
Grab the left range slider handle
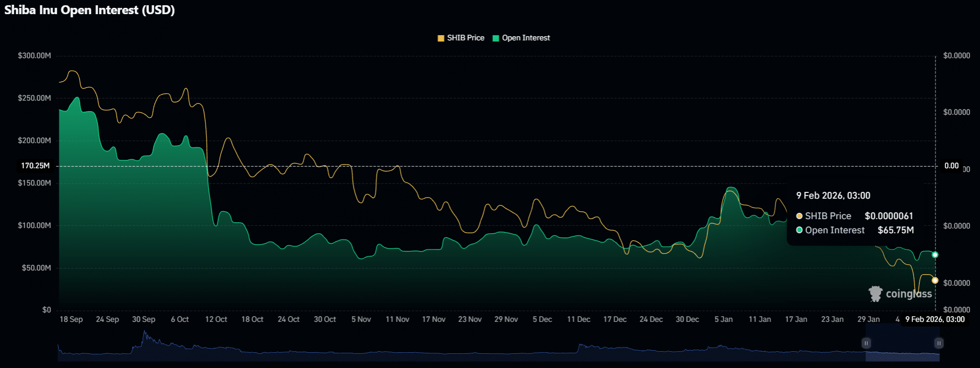[866, 343]
